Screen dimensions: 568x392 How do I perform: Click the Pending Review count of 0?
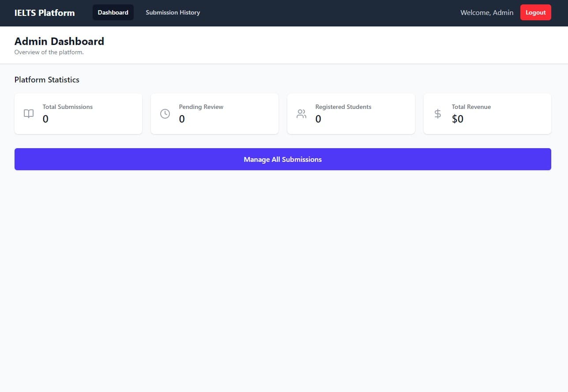pyautogui.click(x=182, y=119)
